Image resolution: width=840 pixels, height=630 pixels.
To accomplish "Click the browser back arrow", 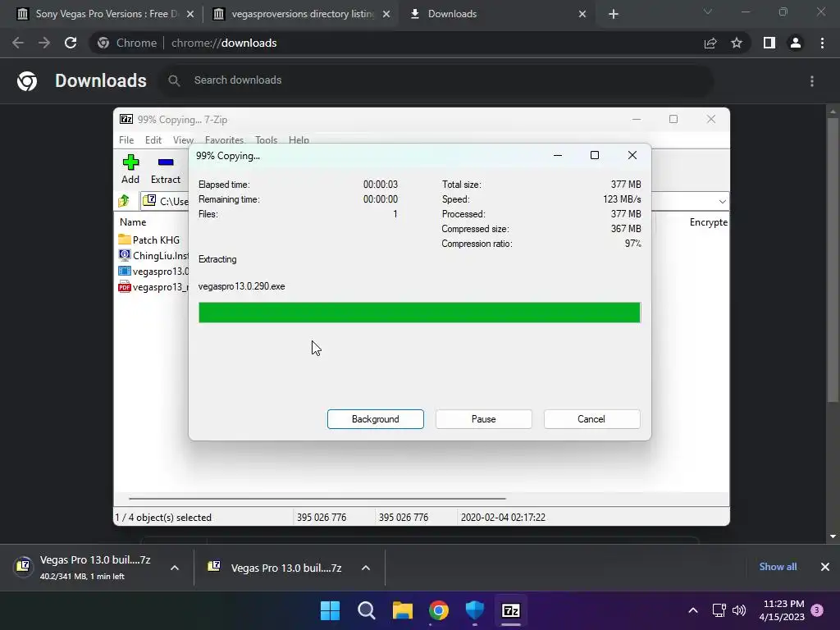I will 18,43.
